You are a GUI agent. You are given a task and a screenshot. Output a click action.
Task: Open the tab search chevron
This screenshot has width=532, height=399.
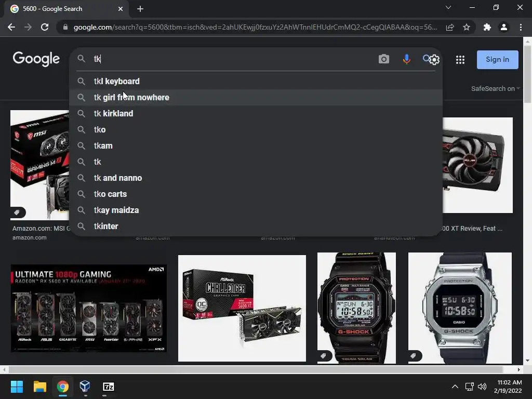[448, 7]
